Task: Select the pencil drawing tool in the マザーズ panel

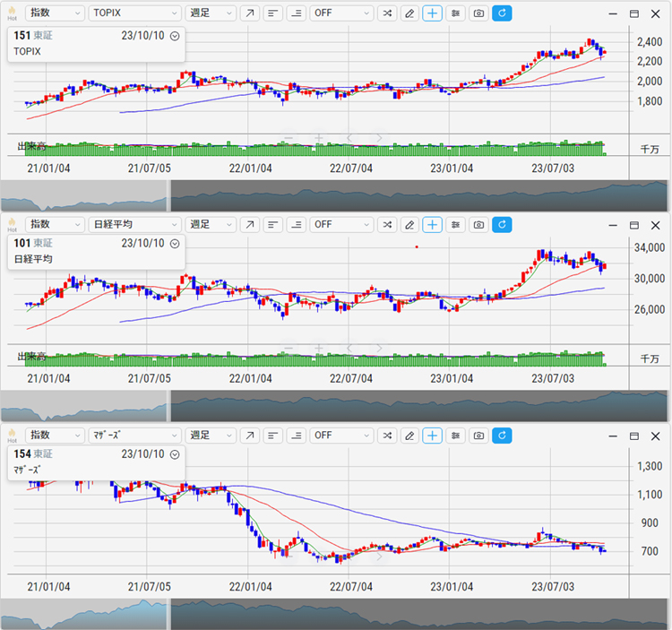Action: coord(409,436)
